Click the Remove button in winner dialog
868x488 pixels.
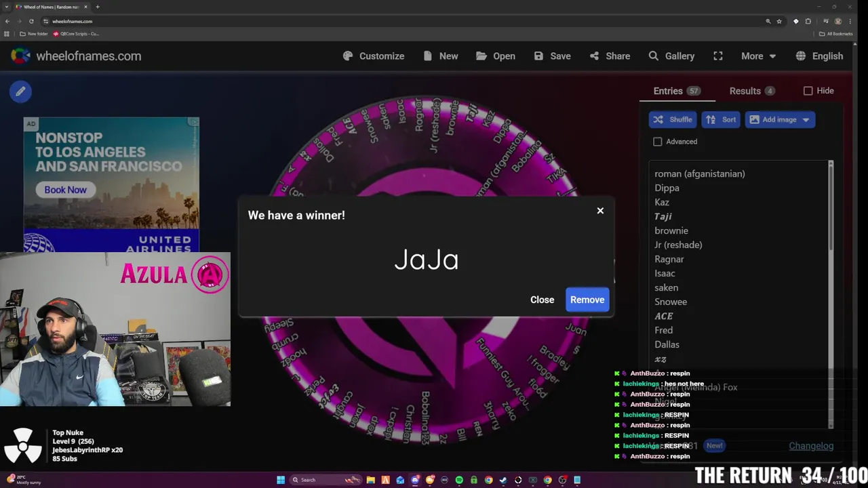587,300
